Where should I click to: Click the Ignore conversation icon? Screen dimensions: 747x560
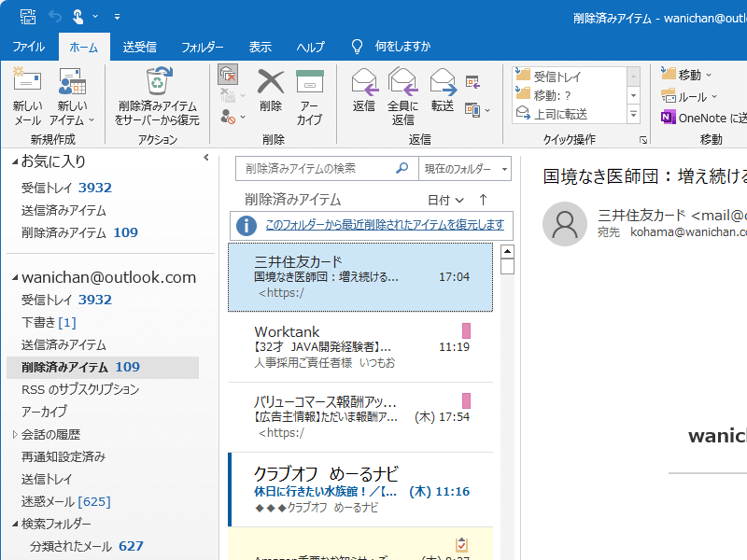[x=228, y=75]
